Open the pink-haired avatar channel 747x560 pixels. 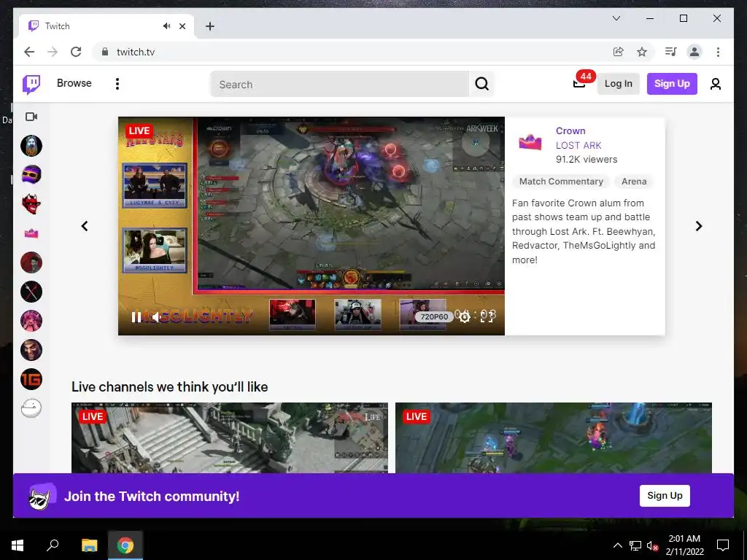(x=31, y=321)
